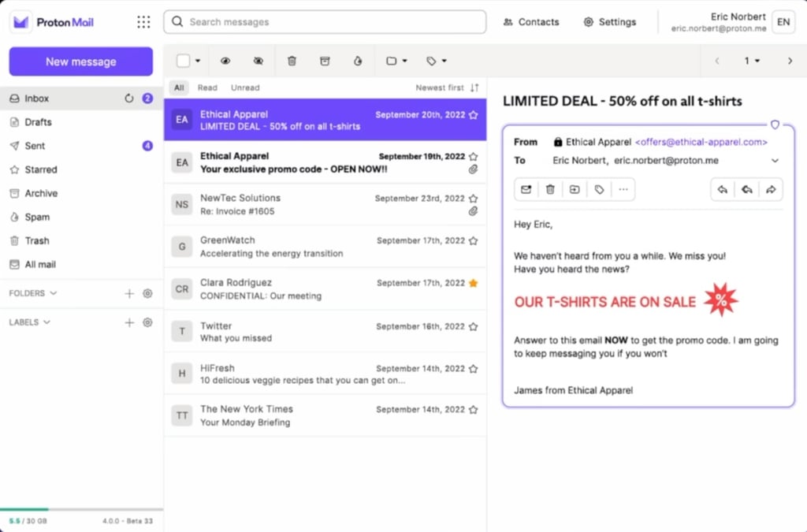
Task: Mark selected messages as read with eye icon
Action: (x=225, y=61)
